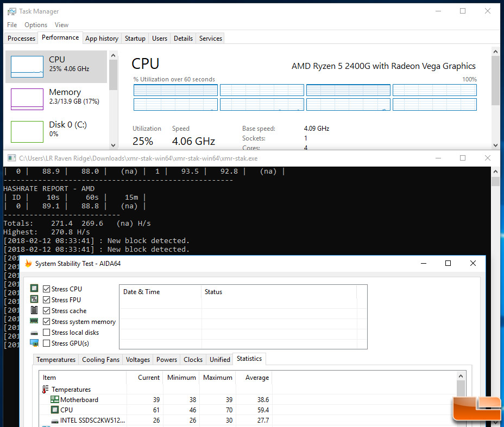Select the Performance tab
504x427 pixels.
(x=60, y=37)
